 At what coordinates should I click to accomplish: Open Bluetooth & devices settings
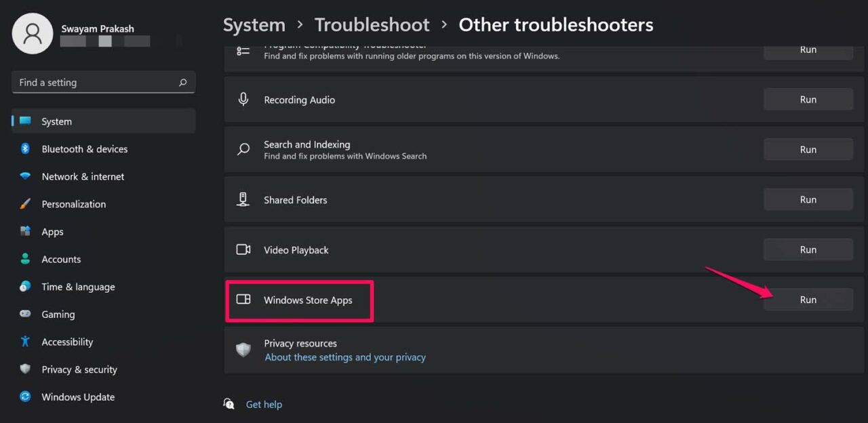104,149
